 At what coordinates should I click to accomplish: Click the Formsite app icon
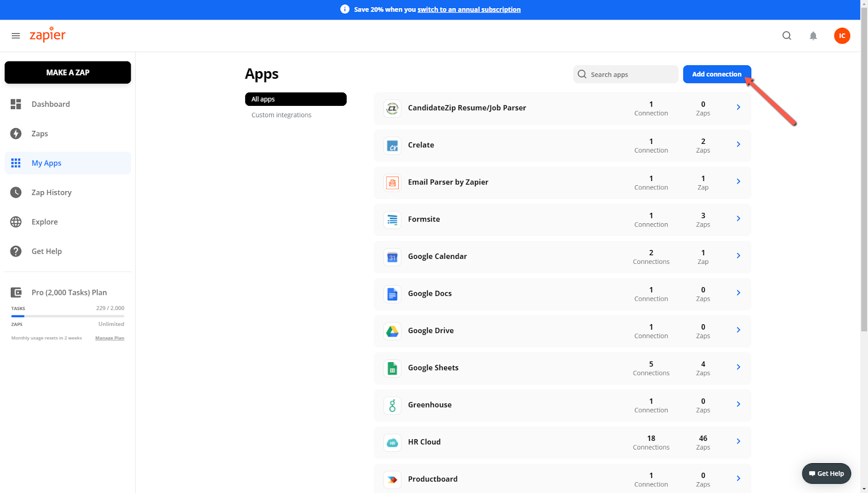tap(392, 220)
